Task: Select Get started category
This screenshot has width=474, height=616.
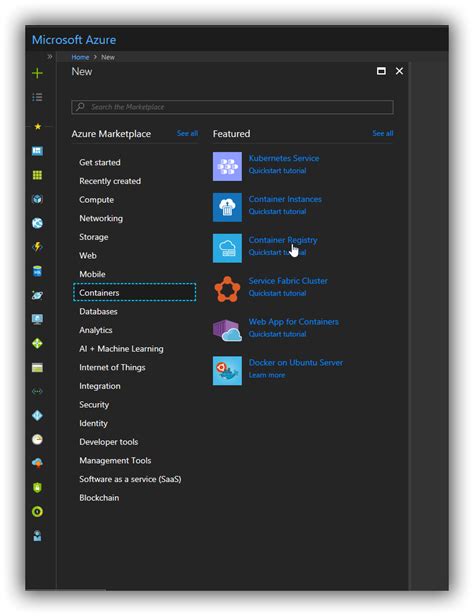Action: pyautogui.click(x=100, y=162)
